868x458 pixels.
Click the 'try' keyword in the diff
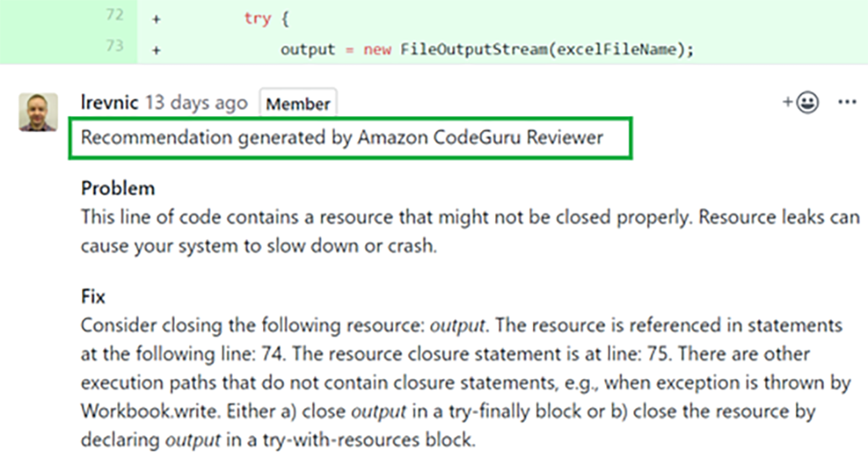(x=257, y=18)
